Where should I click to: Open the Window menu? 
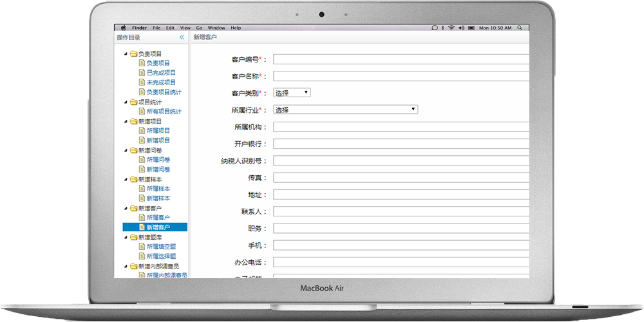coord(216,28)
